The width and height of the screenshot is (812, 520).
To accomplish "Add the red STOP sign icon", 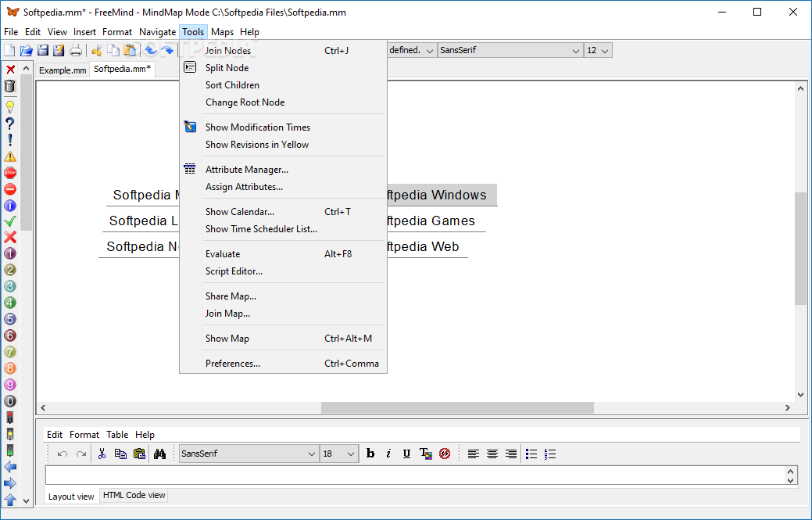I will click(10, 173).
